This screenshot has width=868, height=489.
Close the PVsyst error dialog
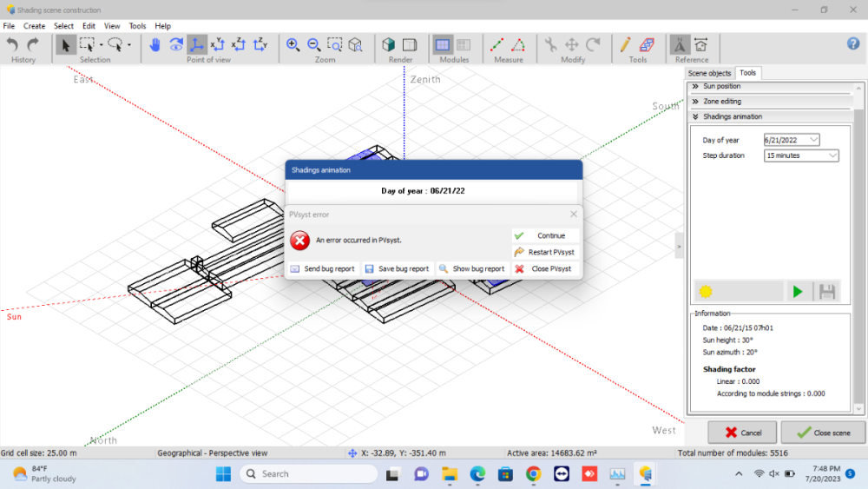(574, 215)
